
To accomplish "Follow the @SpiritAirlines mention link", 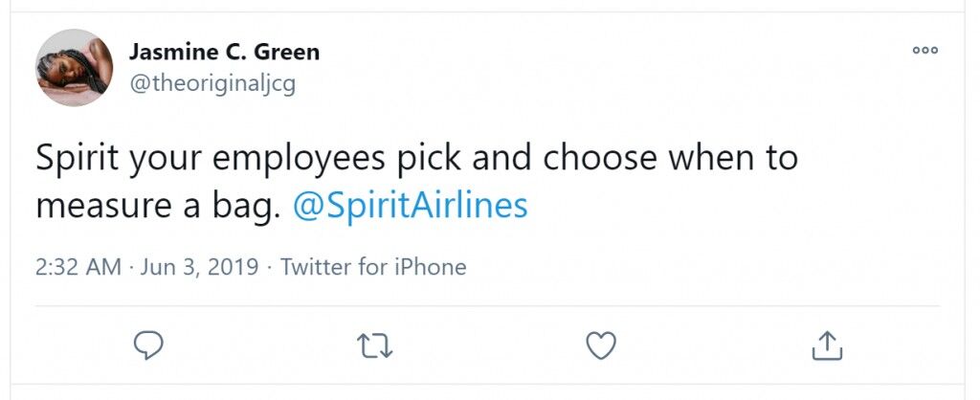I will coord(411,207).
